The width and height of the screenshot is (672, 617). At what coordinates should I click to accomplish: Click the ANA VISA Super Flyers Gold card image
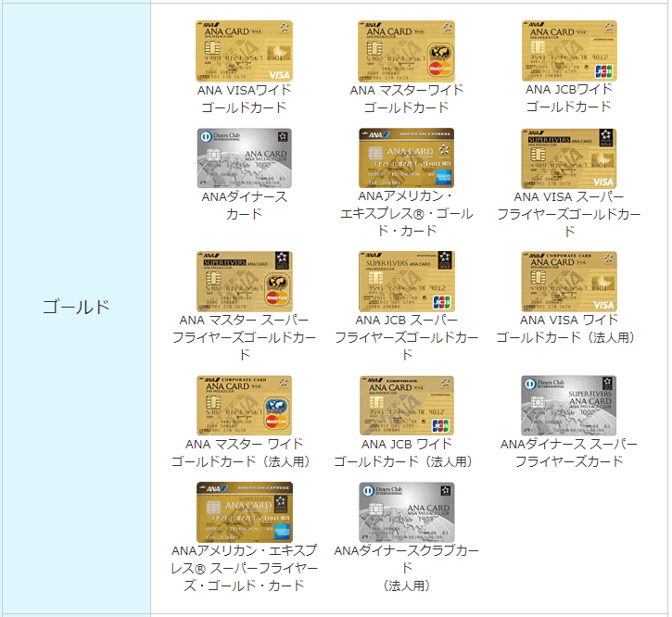(568, 158)
